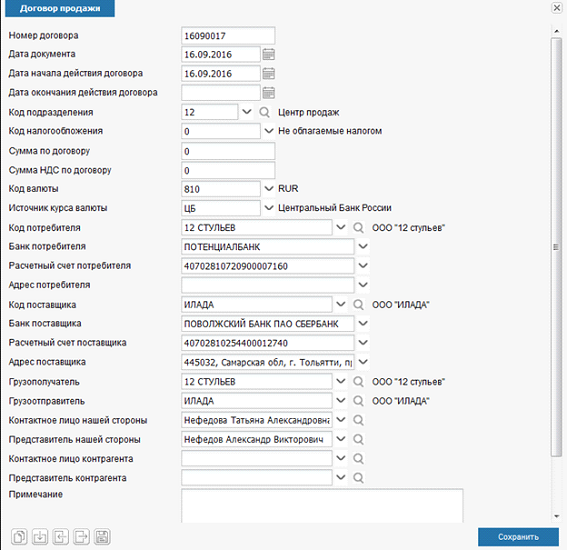Viewport: 567px width, 550px height.
Task: Click the Сохранить button
Action: click(518, 537)
